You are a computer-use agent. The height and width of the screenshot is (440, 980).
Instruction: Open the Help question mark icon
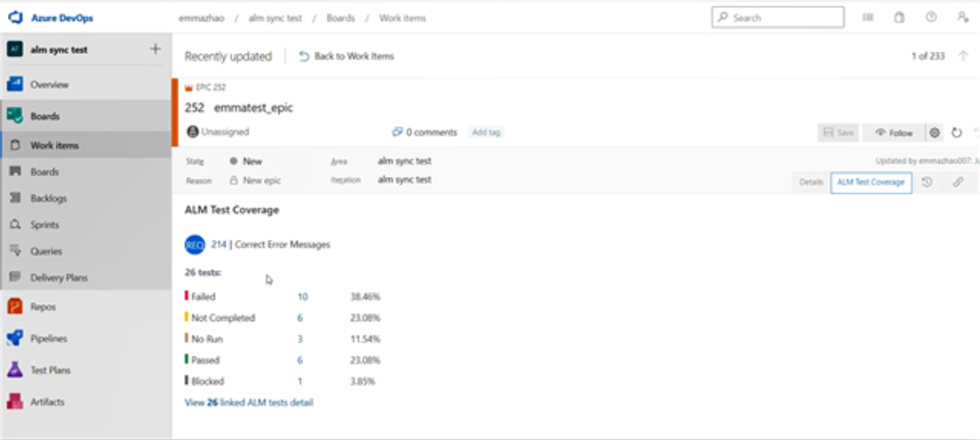931,17
